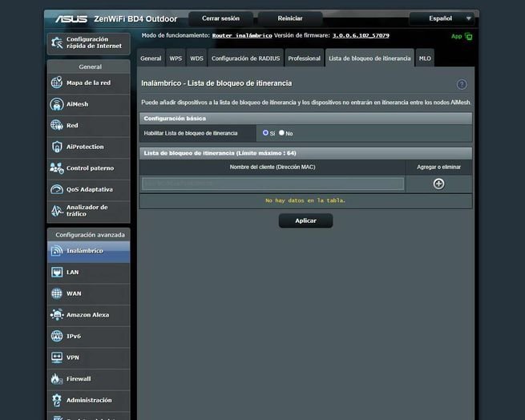Click the help question mark icon
Image resolution: width=525 pixels, height=420 pixels.
coord(462,84)
